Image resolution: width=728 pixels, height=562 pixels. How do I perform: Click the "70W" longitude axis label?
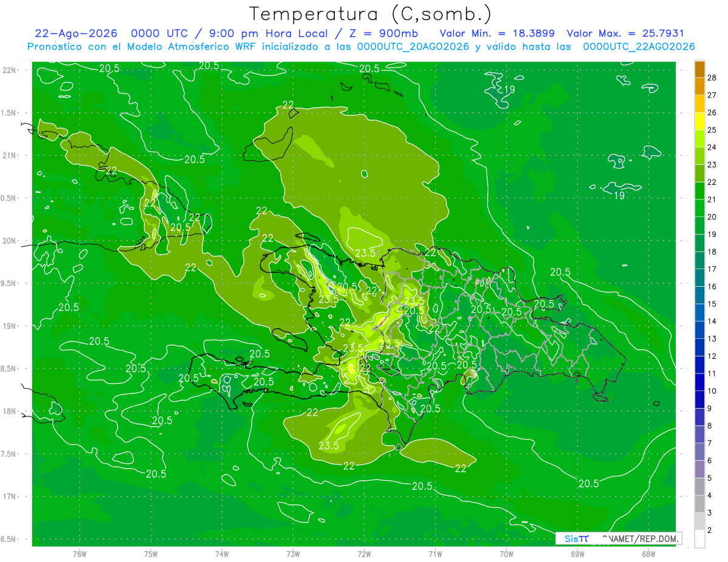pyautogui.click(x=507, y=554)
